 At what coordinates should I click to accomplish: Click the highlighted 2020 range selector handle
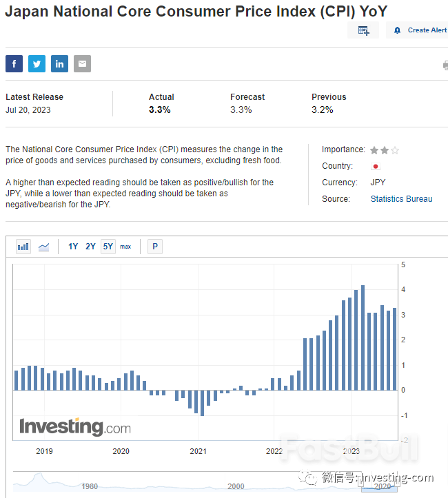(378, 486)
